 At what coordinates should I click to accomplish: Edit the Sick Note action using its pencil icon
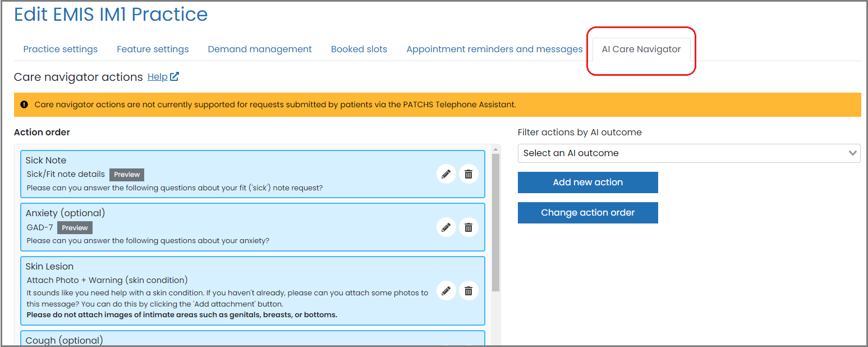coord(446,174)
